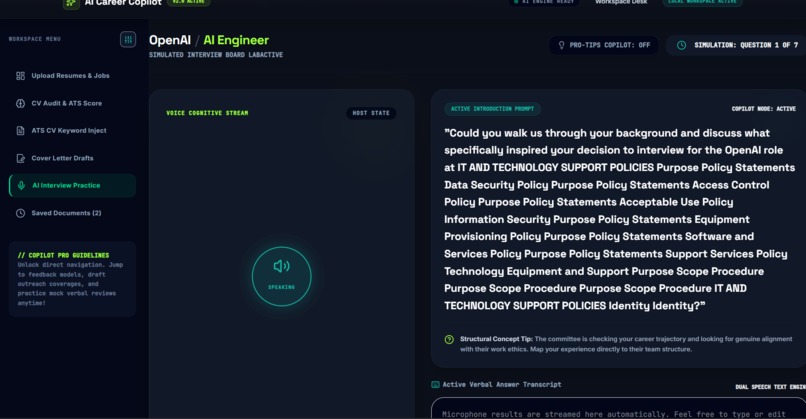Click the Active Verbal Answer Transcript icon
The image size is (806, 419).
pos(435,385)
